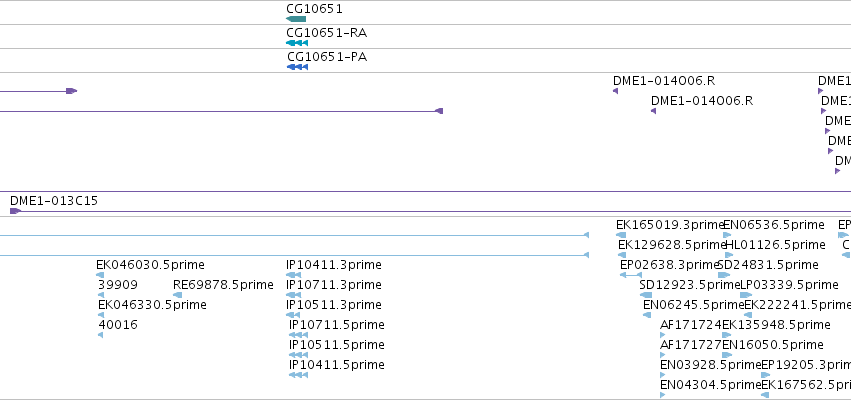Select the RE69878.5prime EST arrow
The height and width of the screenshot is (400, 851).
point(177,295)
